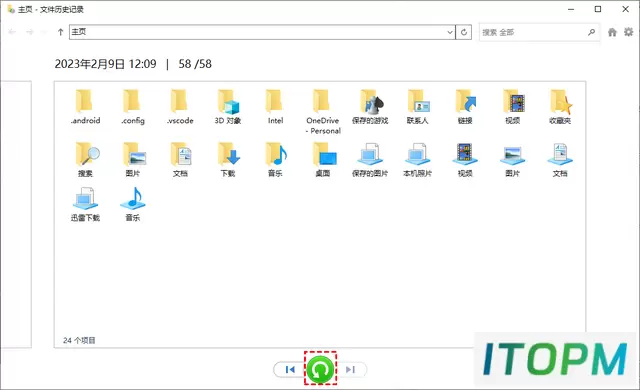The image size is (640, 390).
Task: Select the 桌面 desktop folder
Action: 323,160
